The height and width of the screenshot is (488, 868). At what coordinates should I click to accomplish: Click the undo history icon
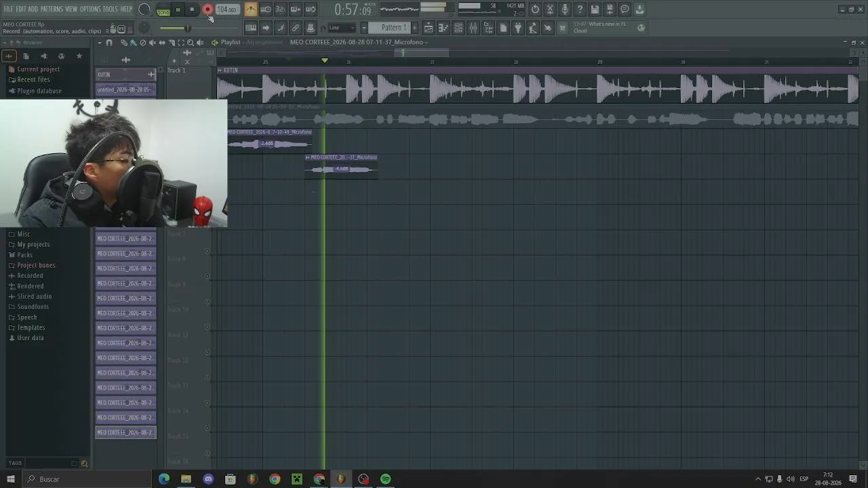pos(535,9)
